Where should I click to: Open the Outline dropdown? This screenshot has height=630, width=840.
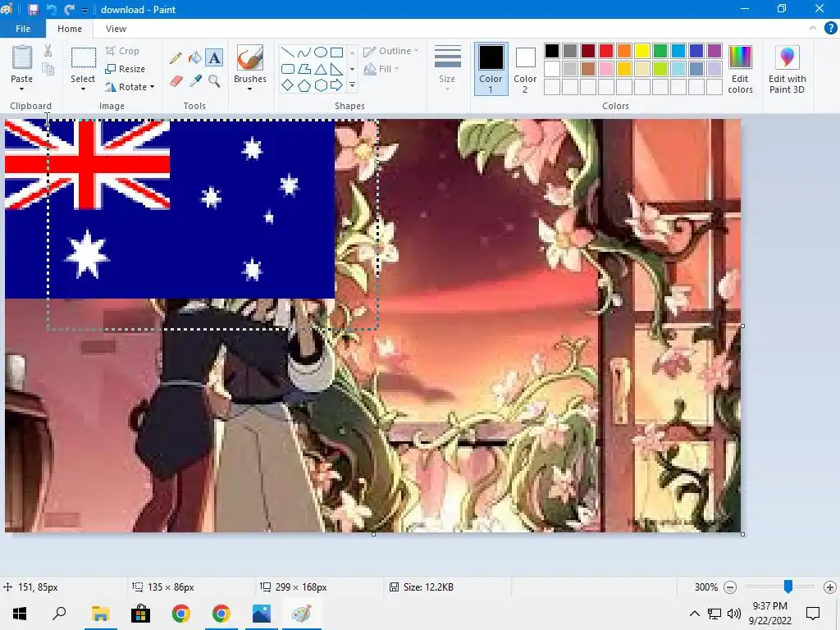click(x=391, y=51)
